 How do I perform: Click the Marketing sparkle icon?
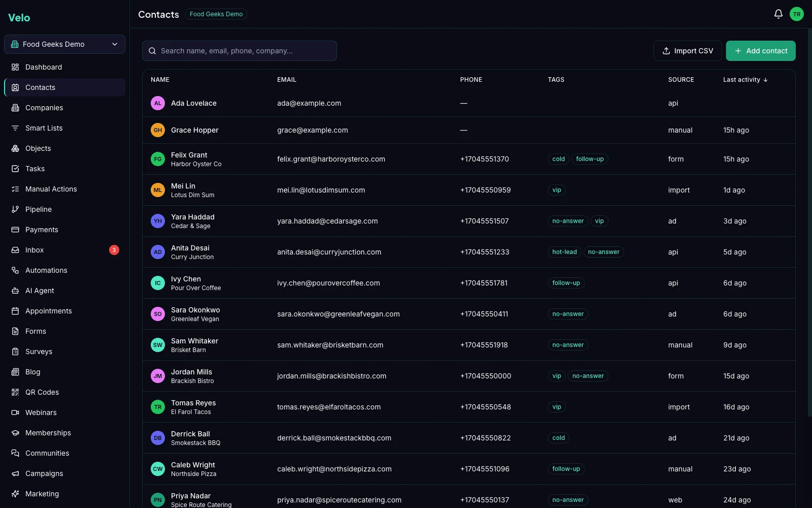15,494
